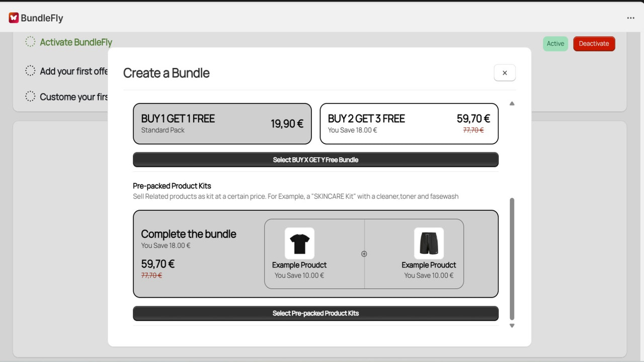644x362 pixels.
Task: Click Select Pre-packed Product Kits button
Action: 315,313
